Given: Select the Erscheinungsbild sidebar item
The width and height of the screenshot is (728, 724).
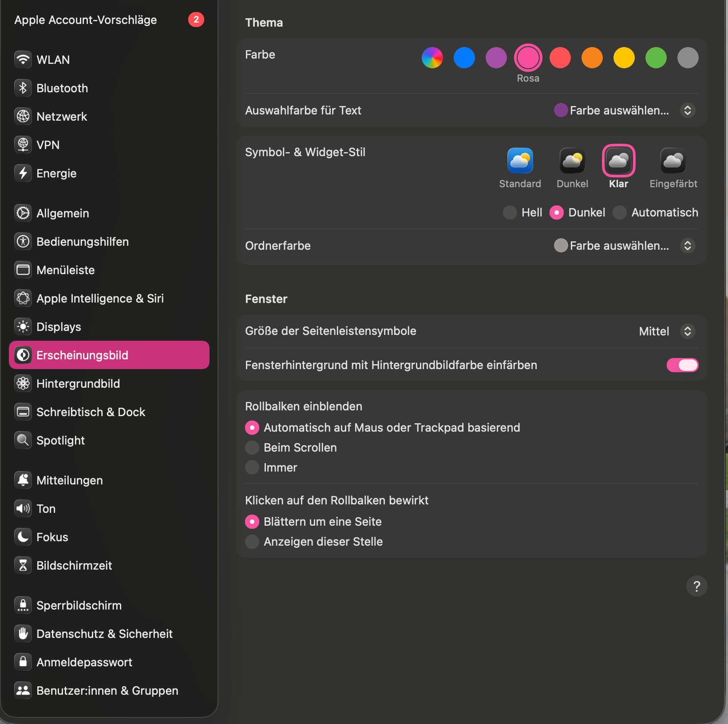Looking at the screenshot, I should [x=109, y=355].
